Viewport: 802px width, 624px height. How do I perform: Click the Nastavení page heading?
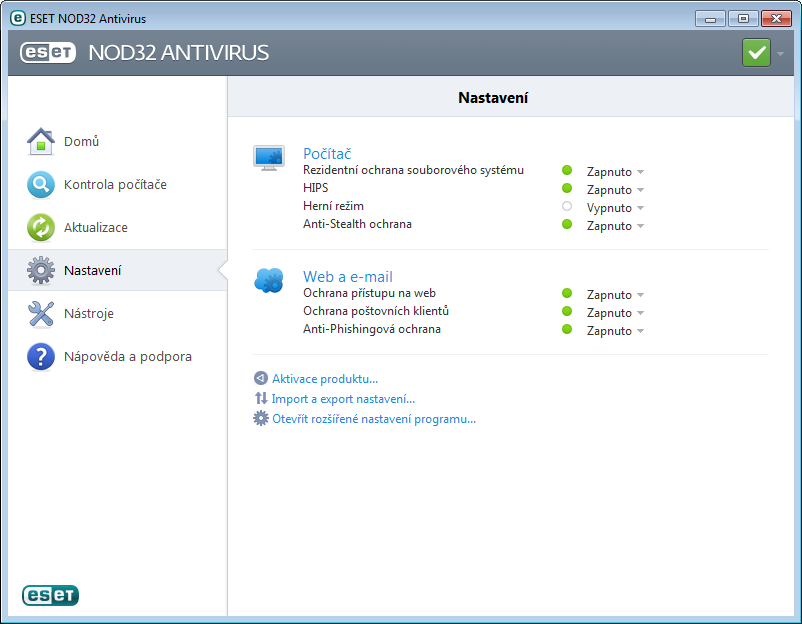pyautogui.click(x=493, y=98)
